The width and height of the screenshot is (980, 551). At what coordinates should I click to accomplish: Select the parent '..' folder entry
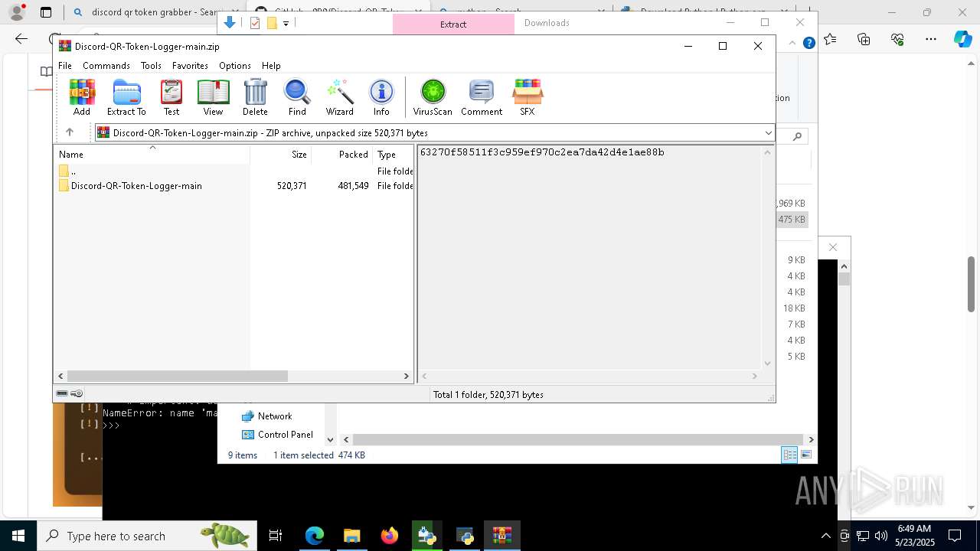coord(67,171)
